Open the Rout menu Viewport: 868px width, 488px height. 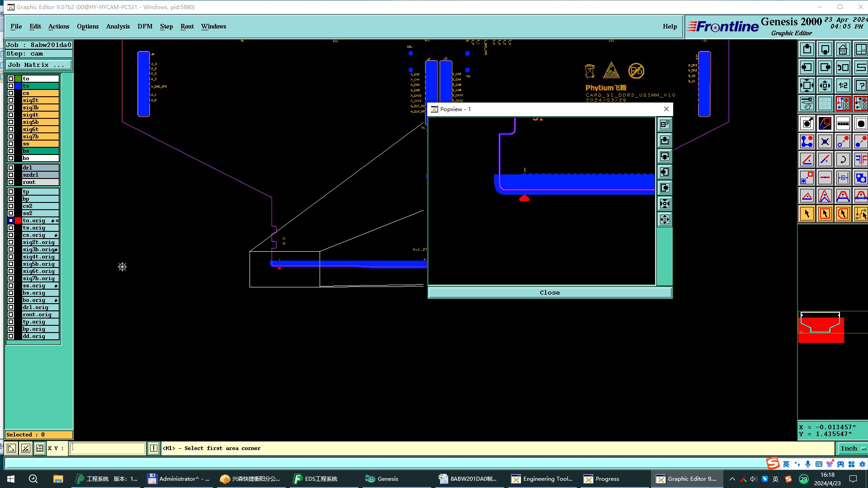click(187, 26)
